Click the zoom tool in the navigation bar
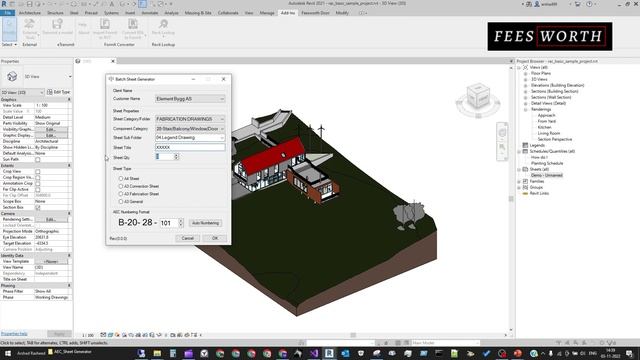Image resolution: width=640 pixels, height=360 pixels. 502,147
